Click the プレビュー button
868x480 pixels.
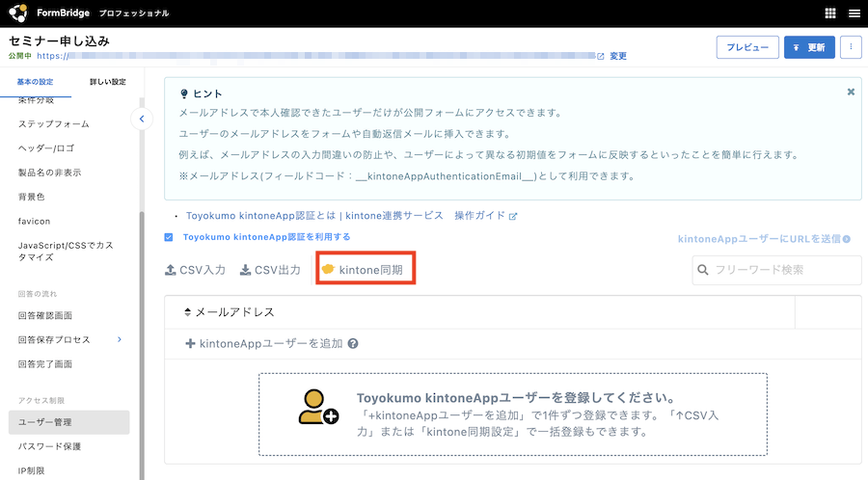click(x=746, y=47)
